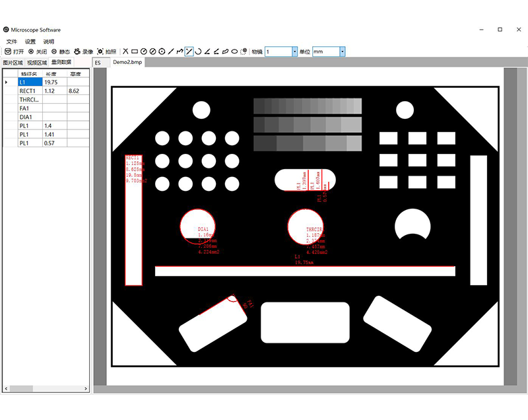This screenshot has height=420, width=528.
Task: Click the 打开 (Open) camera button
Action: (14, 51)
